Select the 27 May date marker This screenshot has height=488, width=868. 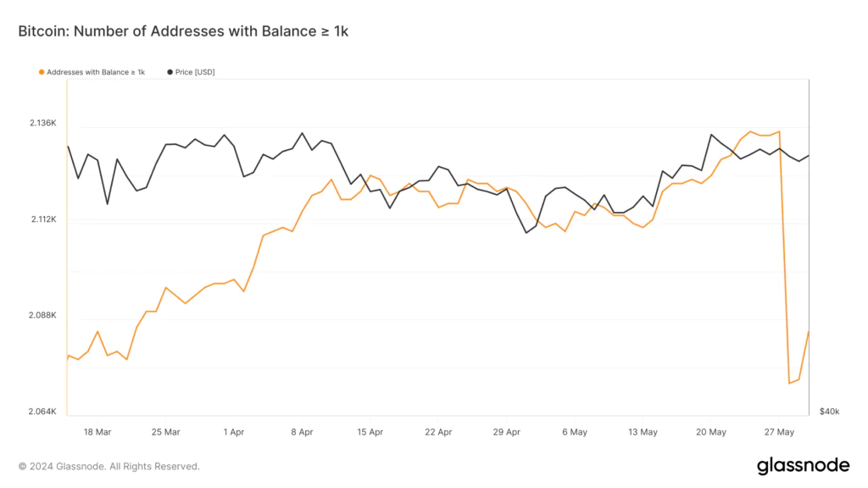pyautogui.click(x=779, y=432)
